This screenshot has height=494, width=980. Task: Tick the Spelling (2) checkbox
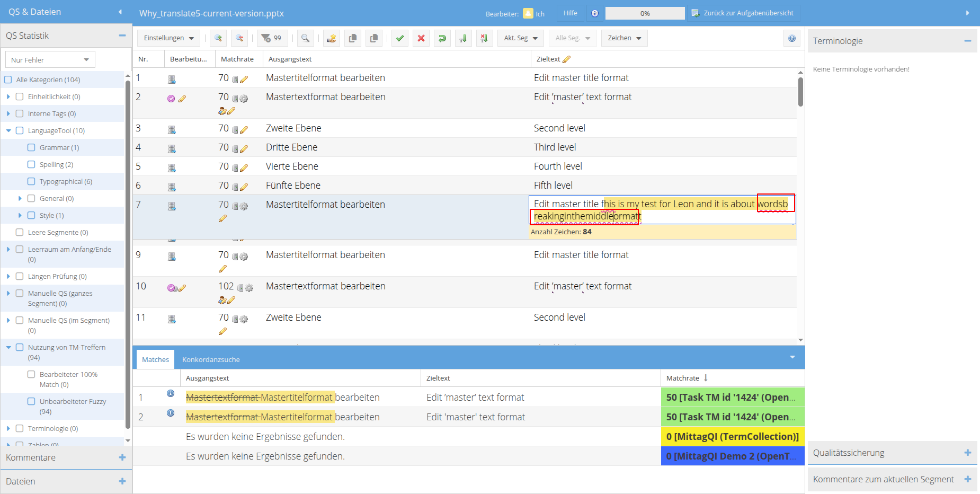point(31,165)
